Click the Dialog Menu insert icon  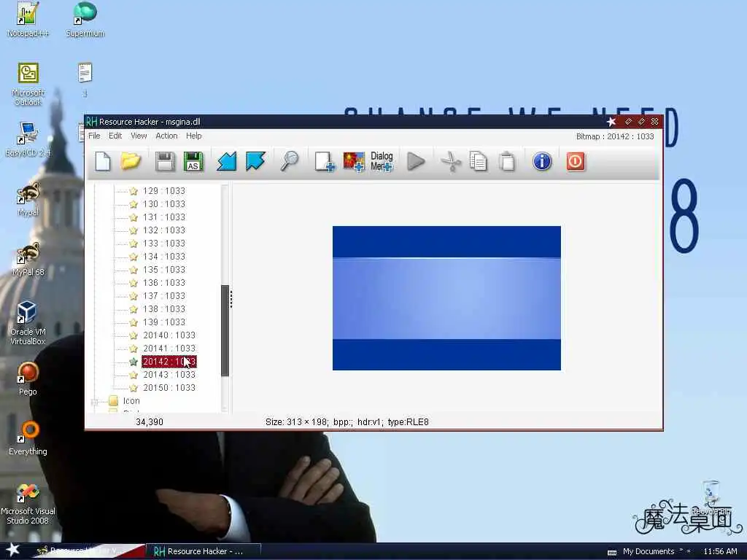click(382, 161)
